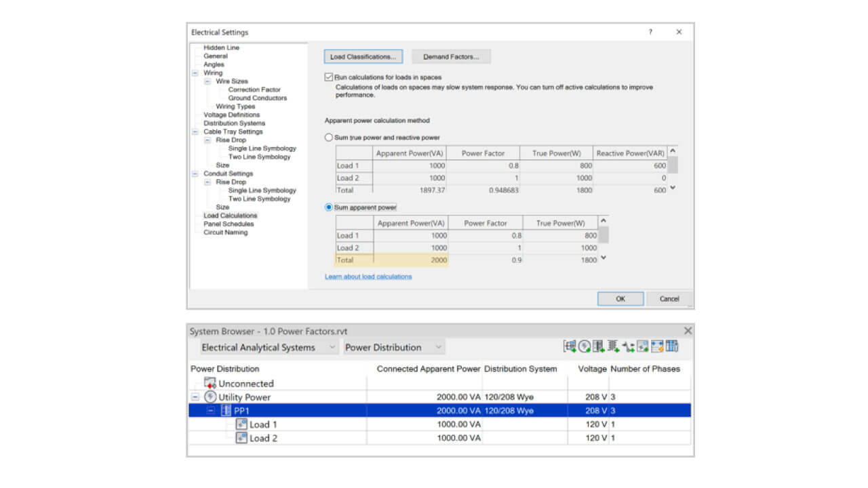Click the first add-equipment icon in System Browser toolbar
Screen dimensions: 868x488
[570, 346]
